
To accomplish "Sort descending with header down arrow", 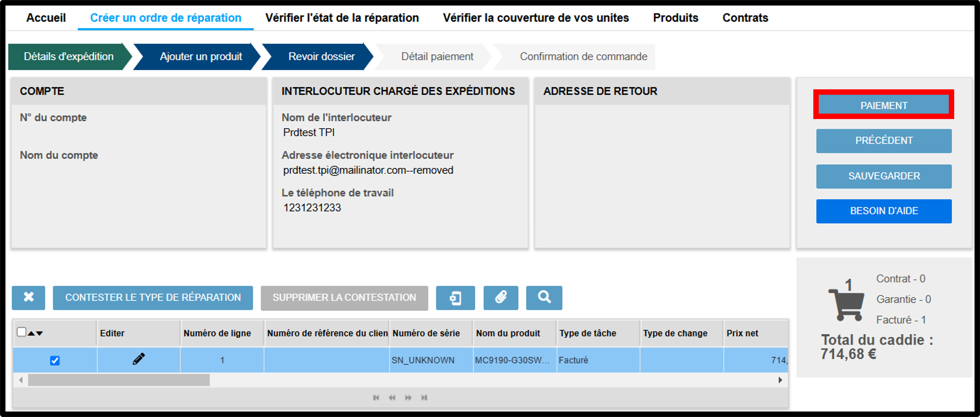I will [39, 333].
